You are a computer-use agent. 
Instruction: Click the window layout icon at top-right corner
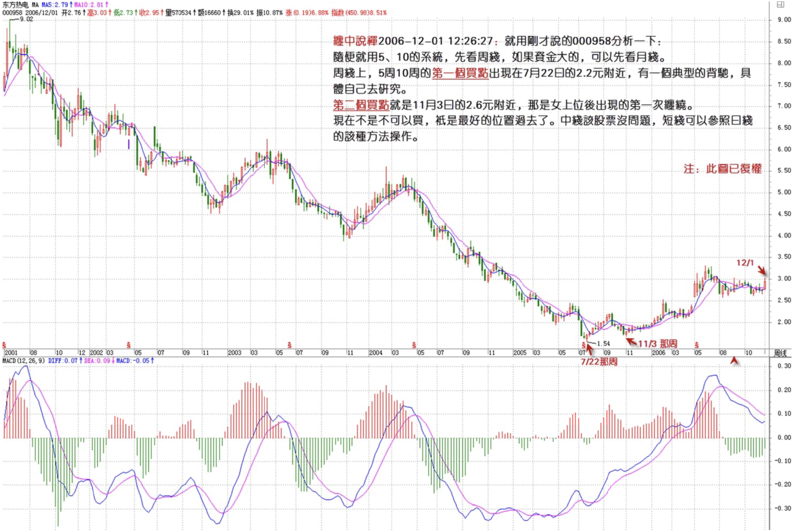click(x=780, y=4)
